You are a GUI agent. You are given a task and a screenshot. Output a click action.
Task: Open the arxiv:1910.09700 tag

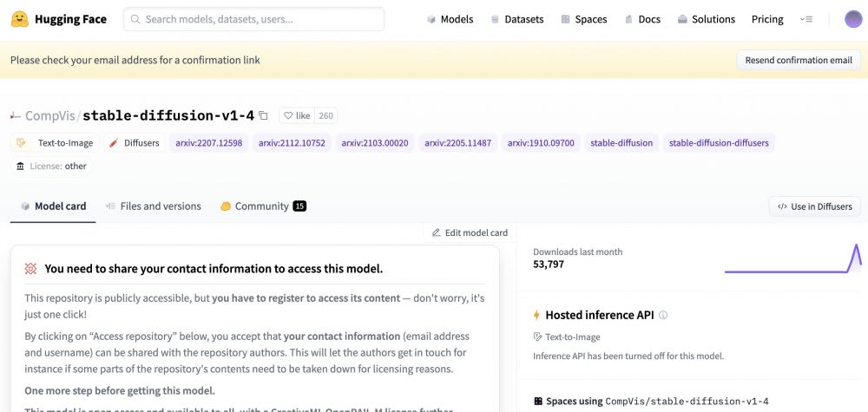[541, 142]
